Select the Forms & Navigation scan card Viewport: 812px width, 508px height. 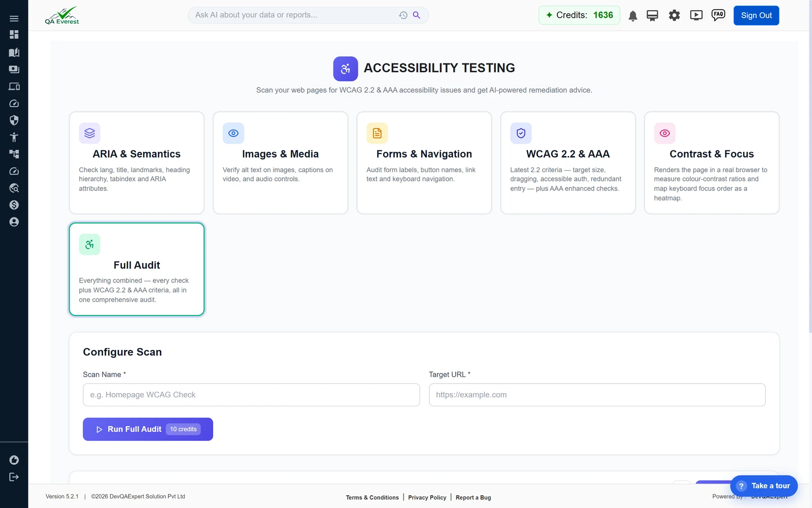(424, 163)
